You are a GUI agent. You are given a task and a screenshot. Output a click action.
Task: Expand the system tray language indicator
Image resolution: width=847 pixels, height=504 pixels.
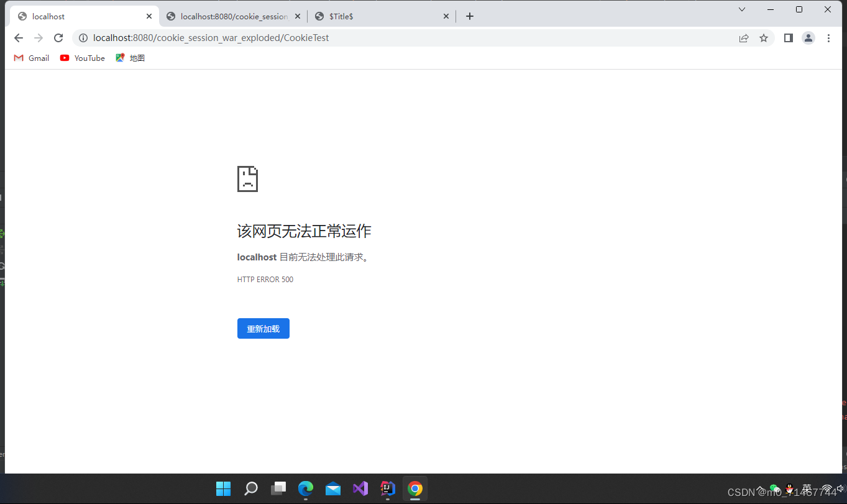point(806,489)
